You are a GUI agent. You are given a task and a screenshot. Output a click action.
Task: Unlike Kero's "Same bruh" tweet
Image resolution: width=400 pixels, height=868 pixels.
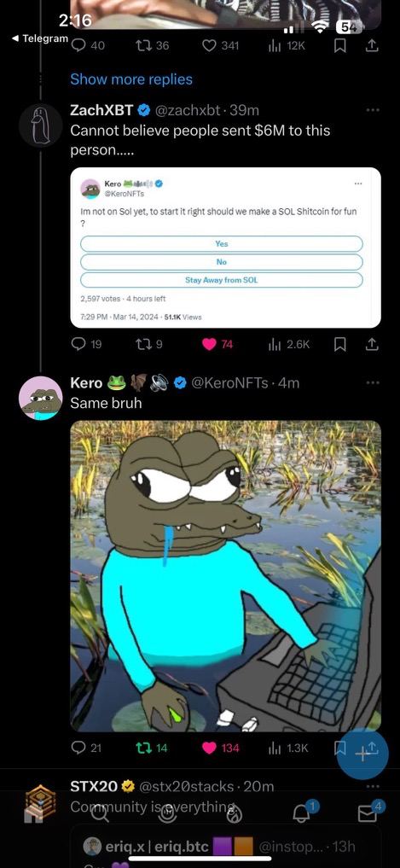(209, 748)
